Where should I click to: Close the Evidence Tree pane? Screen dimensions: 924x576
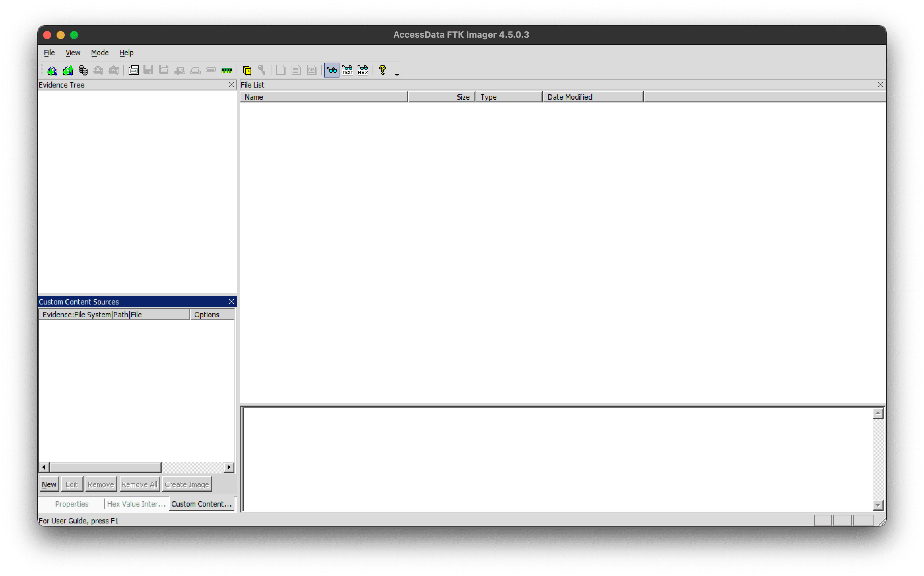point(231,85)
